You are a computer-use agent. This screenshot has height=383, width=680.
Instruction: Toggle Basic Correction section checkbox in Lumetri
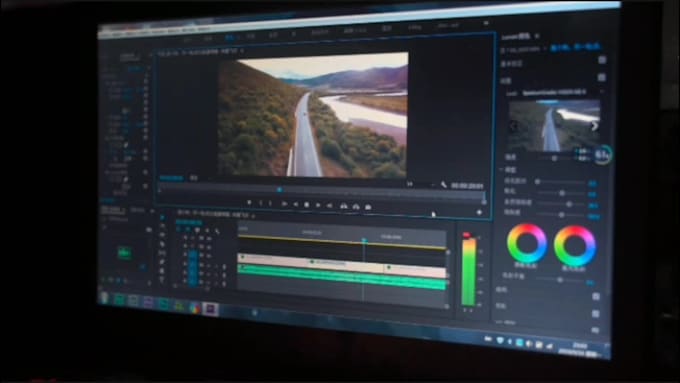pyautogui.click(x=602, y=60)
